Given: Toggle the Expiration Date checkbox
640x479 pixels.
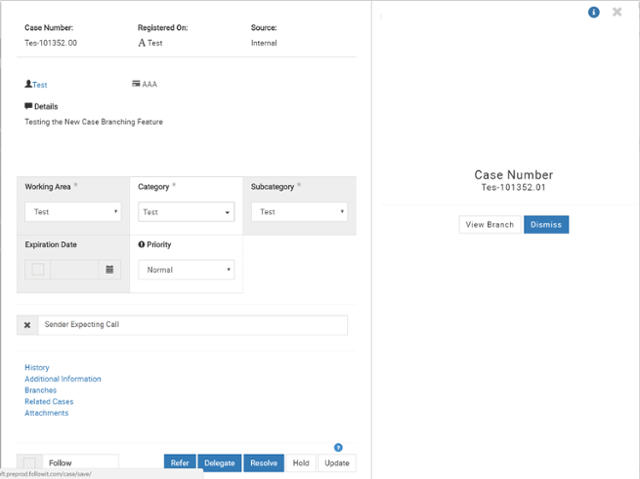Looking at the screenshot, I should (x=38, y=270).
